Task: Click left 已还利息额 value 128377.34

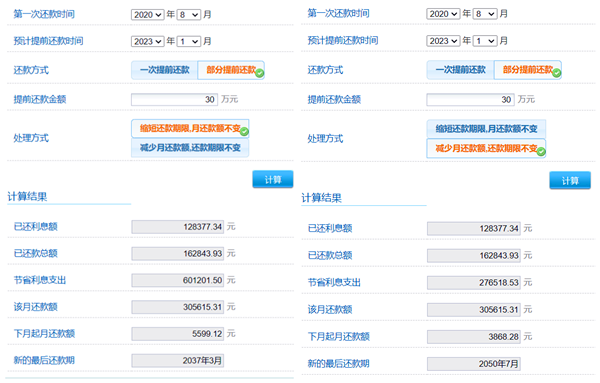Action: pos(178,227)
